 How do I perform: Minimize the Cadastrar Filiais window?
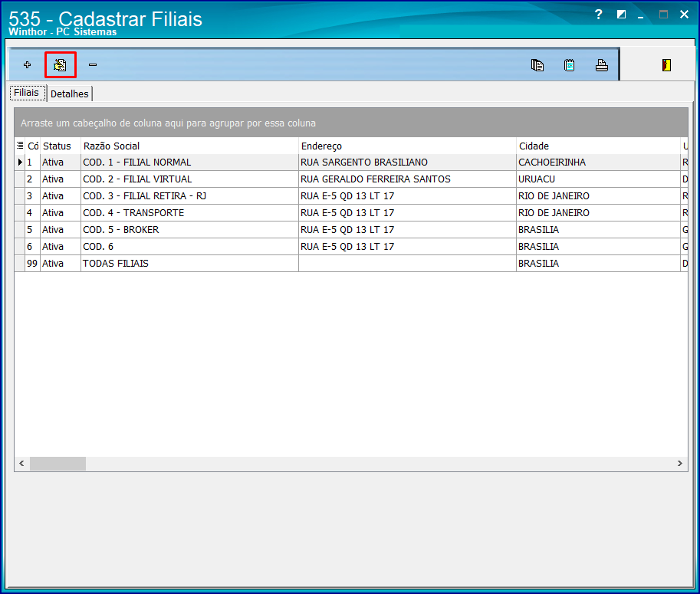(641, 15)
